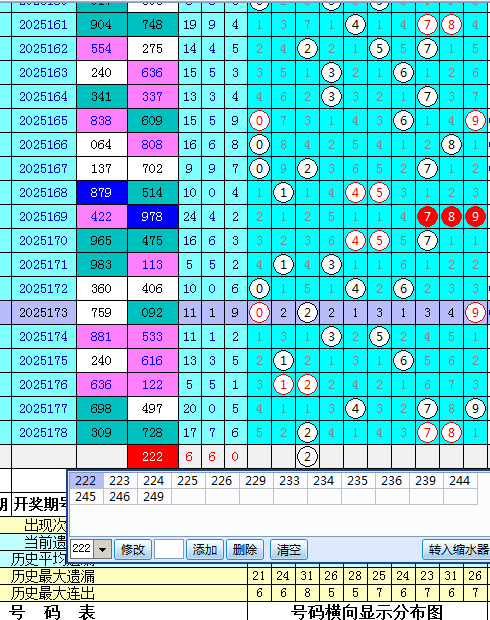Click circled 9 in row 2025177
The width and height of the screenshot is (490, 620).
(475, 408)
